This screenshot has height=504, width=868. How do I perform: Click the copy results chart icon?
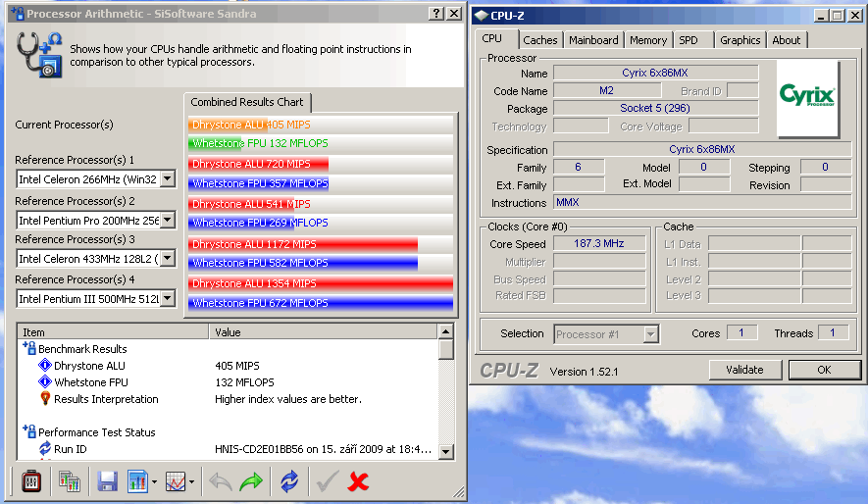tap(69, 481)
